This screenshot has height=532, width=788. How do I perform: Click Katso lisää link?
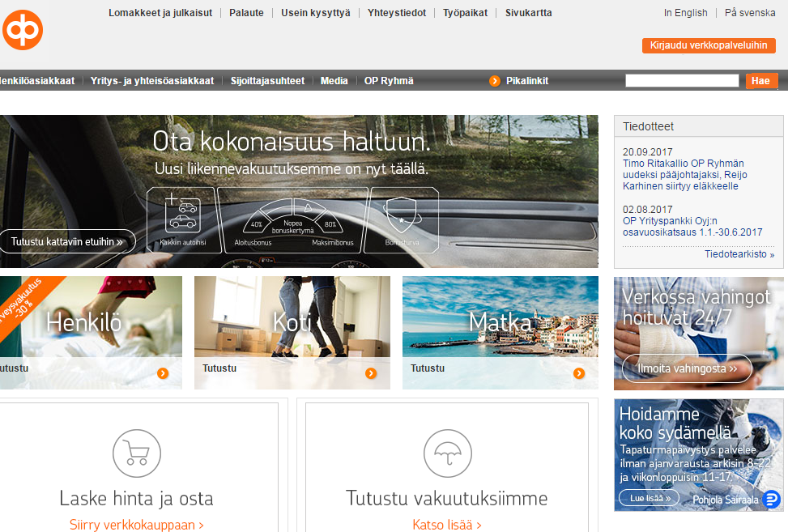tap(447, 525)
